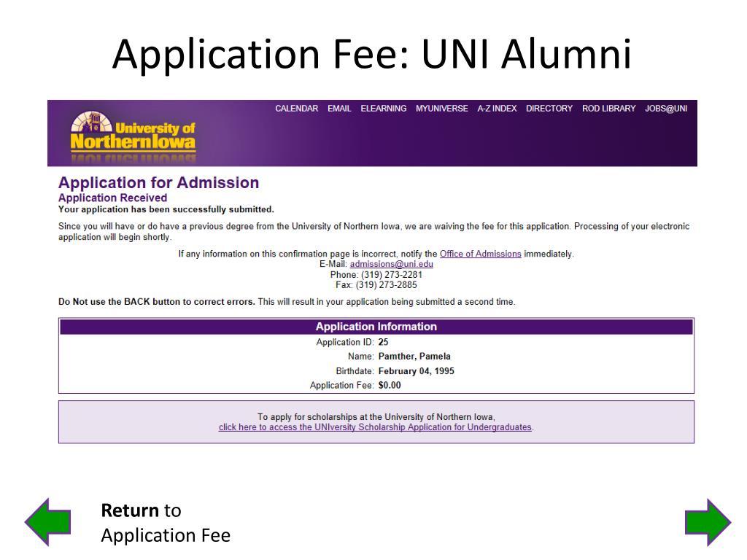Follow the Office of Admissions link
This screenshot has width=747, height=560.
click(480, 254)
